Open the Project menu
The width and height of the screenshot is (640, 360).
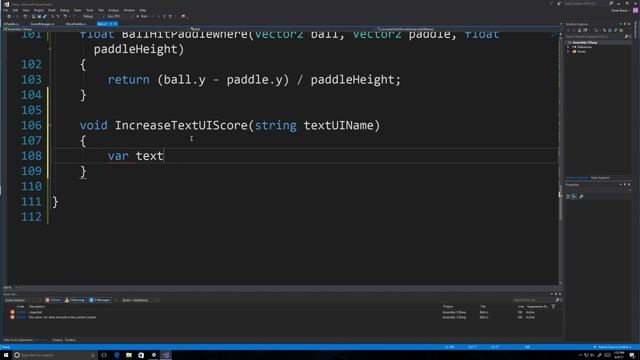tap(38, 10)
